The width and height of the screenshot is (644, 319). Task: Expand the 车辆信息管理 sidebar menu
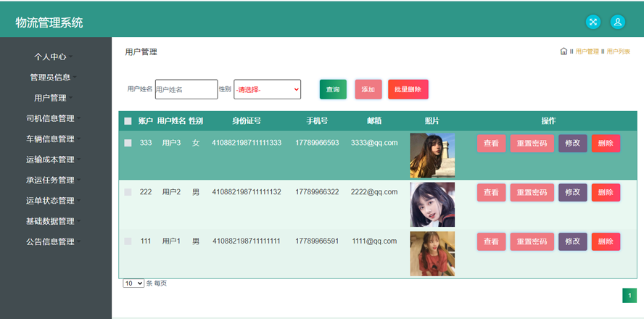(54, 138)
